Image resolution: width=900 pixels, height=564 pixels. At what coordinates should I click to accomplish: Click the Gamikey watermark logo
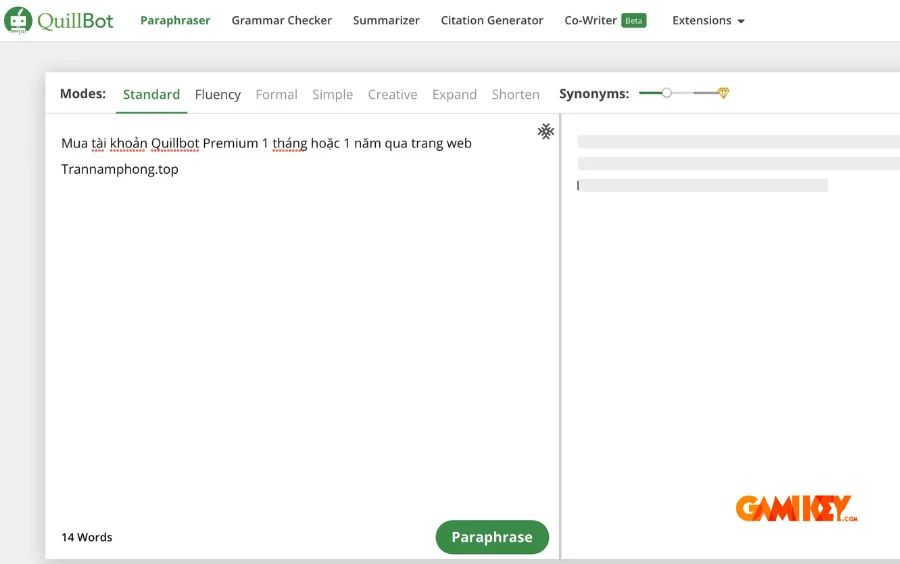[796, 509]
